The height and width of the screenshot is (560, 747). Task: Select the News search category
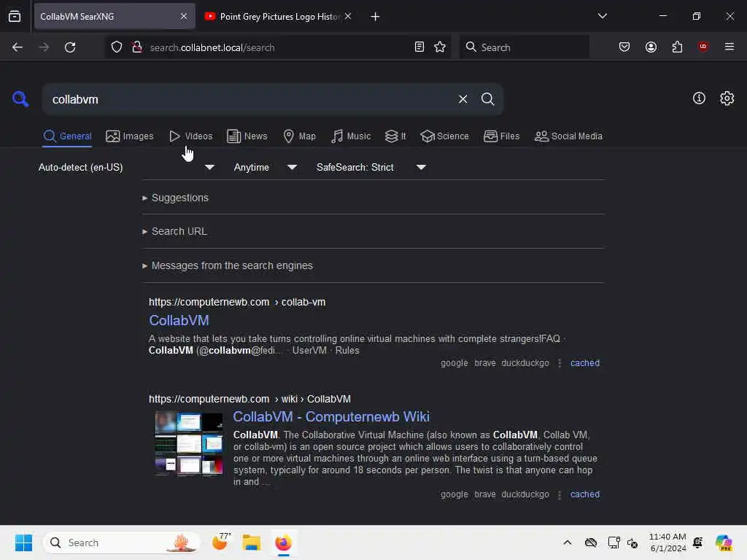(247, 136)
